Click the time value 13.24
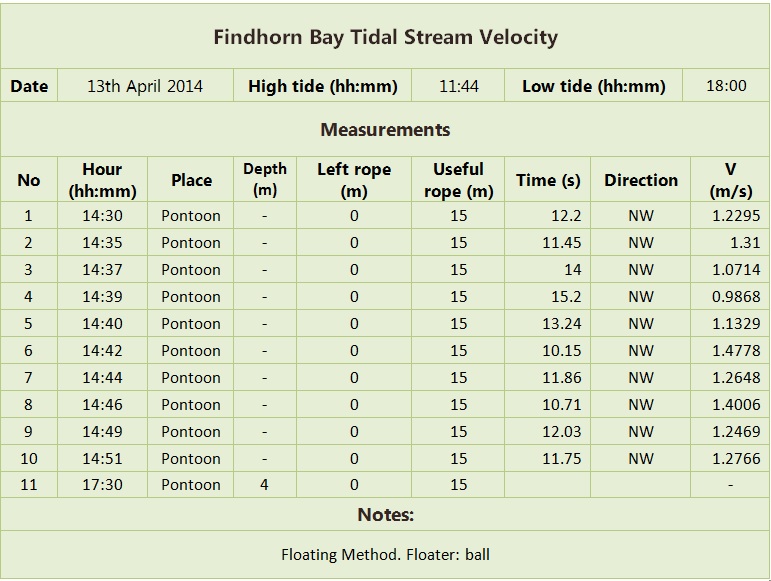The width and height of the screenshot is (771, 581). 562,324
